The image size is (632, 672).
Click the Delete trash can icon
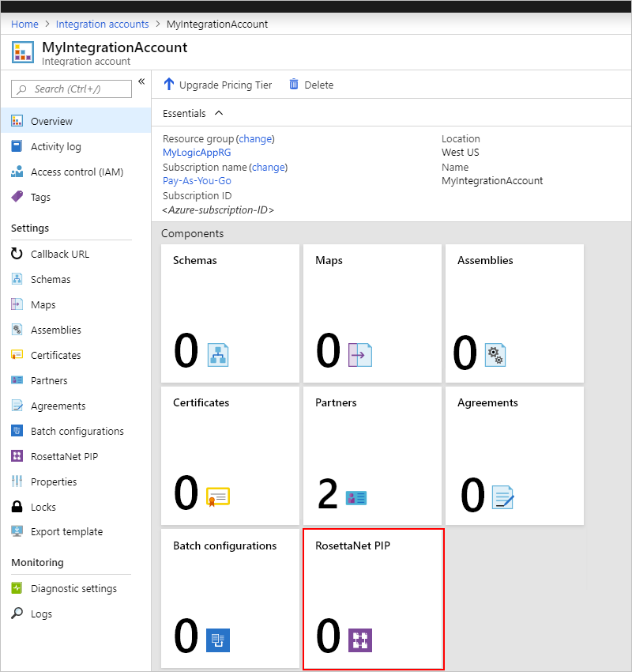click(294, 85)
